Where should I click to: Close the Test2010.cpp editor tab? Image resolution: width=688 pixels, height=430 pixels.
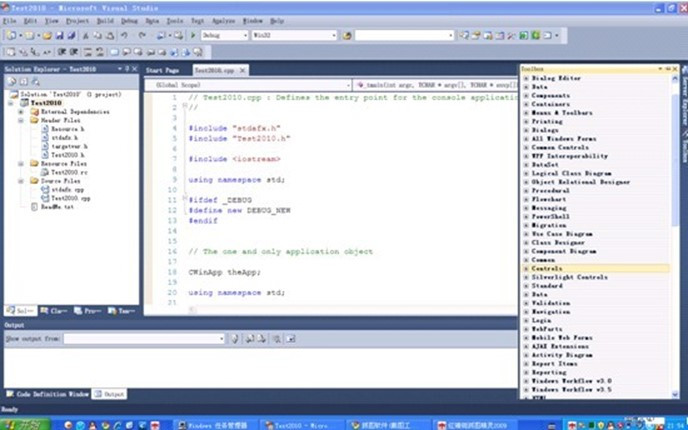[242, 70]
